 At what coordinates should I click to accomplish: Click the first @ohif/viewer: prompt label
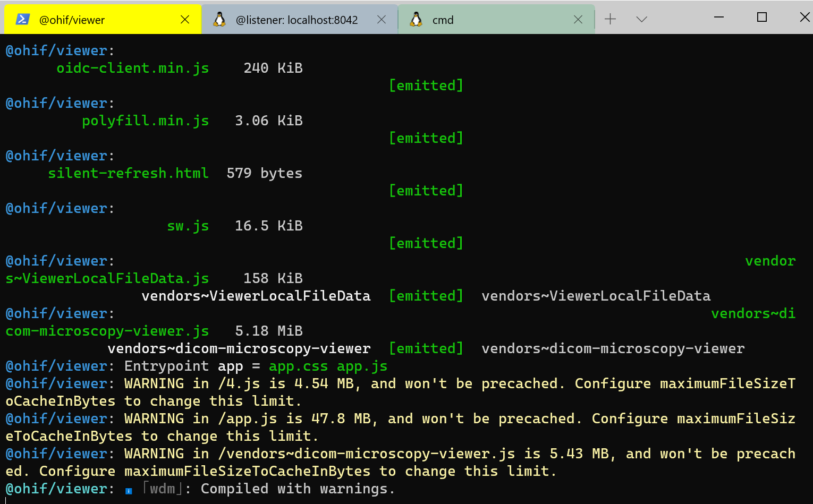click(x=60, y=50)
